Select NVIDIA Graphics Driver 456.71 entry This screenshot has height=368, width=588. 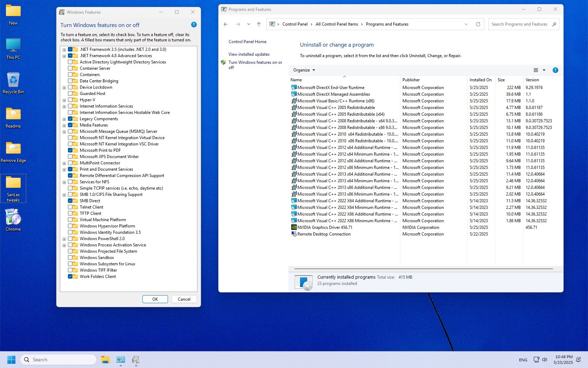pos(324,227)
